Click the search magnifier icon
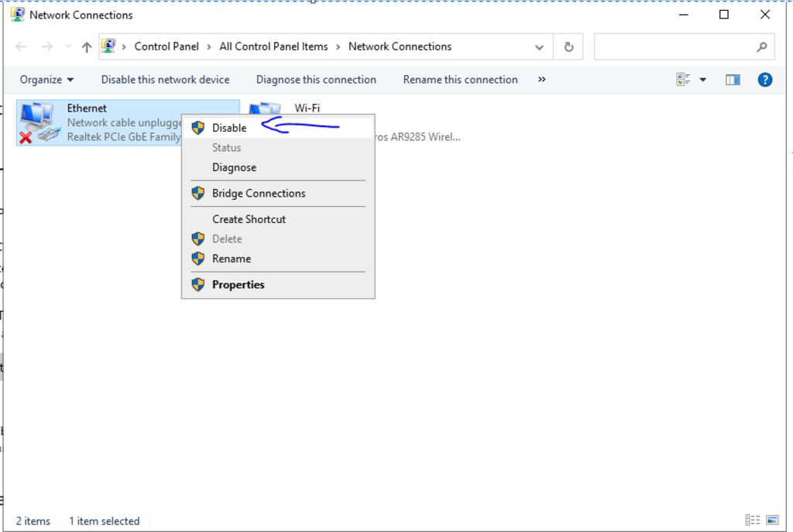 pos(762,47)
